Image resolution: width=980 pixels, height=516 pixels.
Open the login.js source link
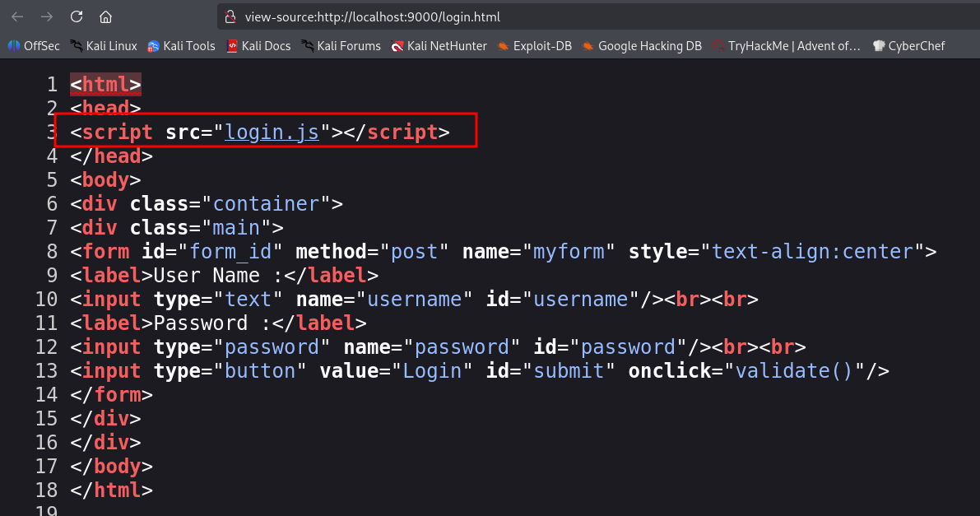pos(272,132)
